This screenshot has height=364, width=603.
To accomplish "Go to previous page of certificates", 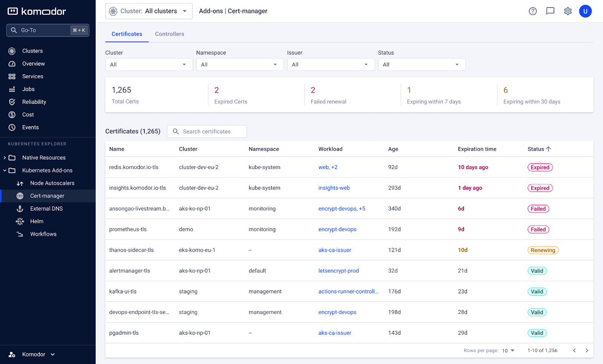I will [574, 350].
